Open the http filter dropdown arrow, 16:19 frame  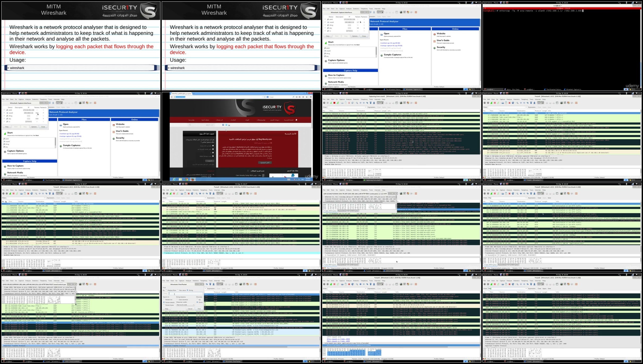[x=526, y=198]
